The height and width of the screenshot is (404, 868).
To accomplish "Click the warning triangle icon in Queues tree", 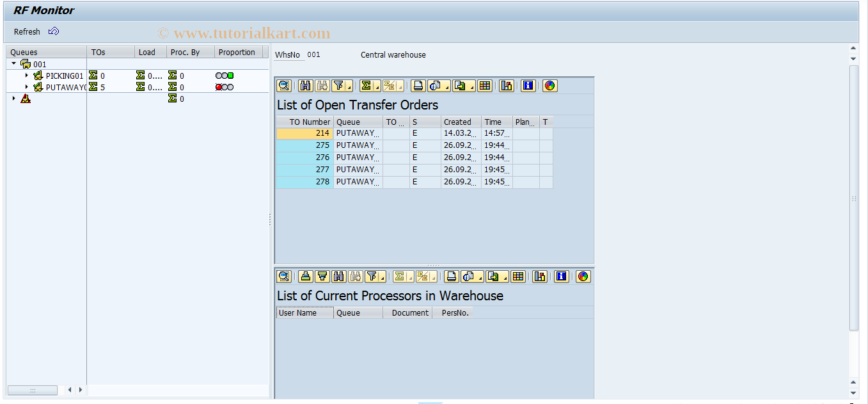I will tap(26, 99).
